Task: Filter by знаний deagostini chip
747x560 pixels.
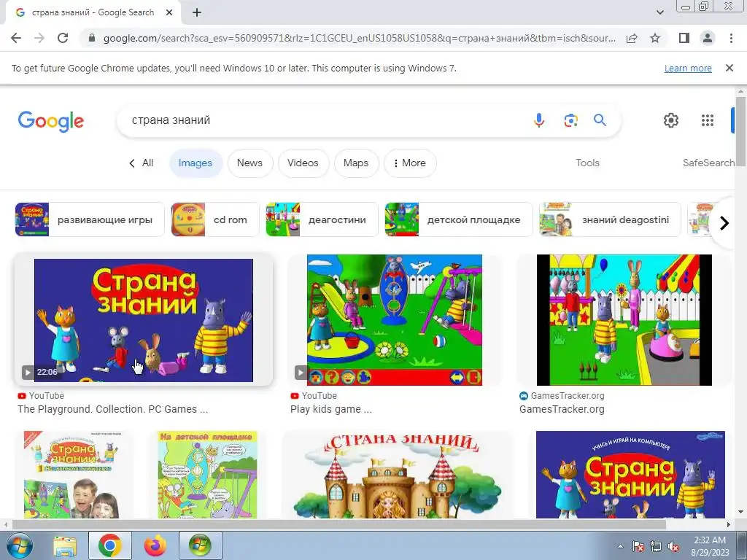Action: click(610, 219)
